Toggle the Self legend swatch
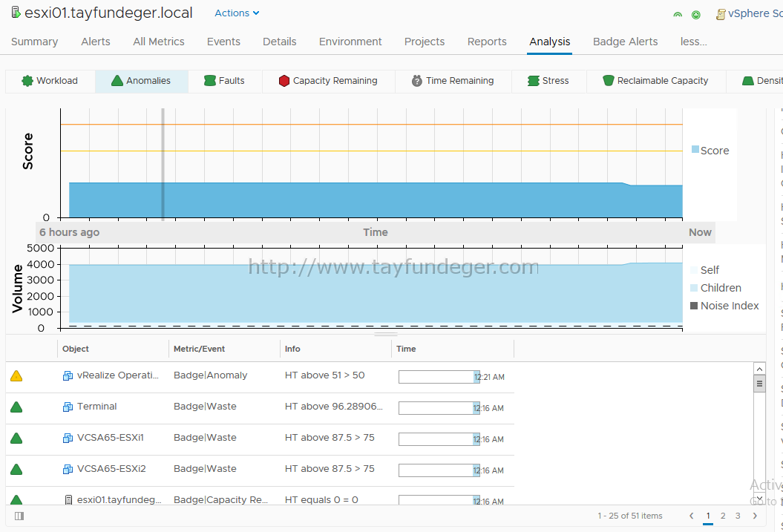783x532 pixels. pyautogui.click(x=694, y=270)
